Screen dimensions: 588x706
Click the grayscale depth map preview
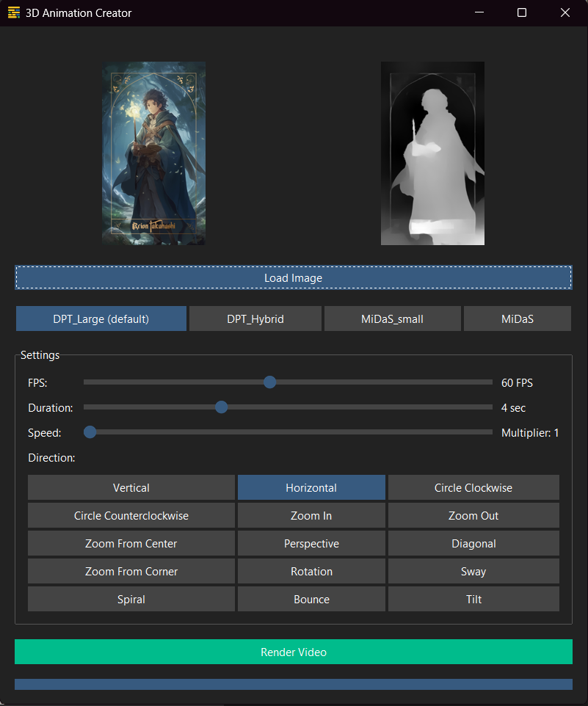[x=432, y=153]
